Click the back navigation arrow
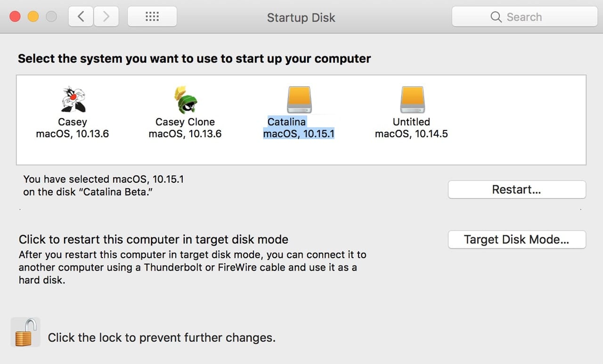This screenshot has height=364, width=603. click(81, 16)
